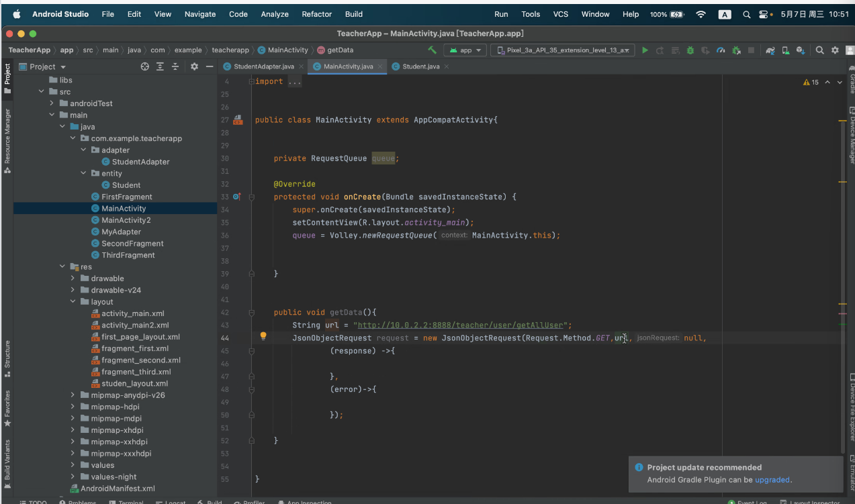Select activity_main.xml in layout folder
This screenshot has height=504, width=855.
(132, 313)
